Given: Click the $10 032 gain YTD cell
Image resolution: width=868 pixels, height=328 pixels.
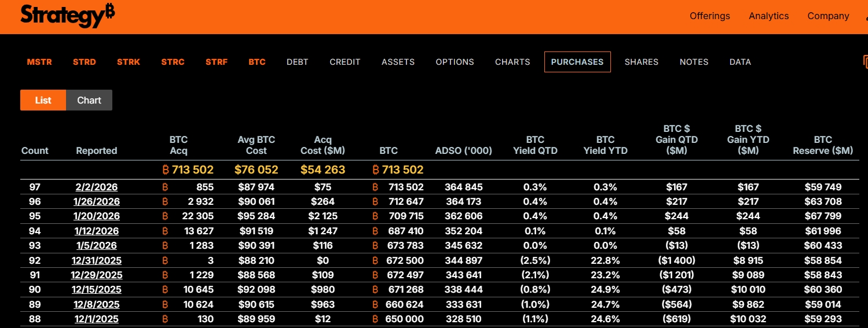Looking at the screenshot, I should [x=748, y=319].
